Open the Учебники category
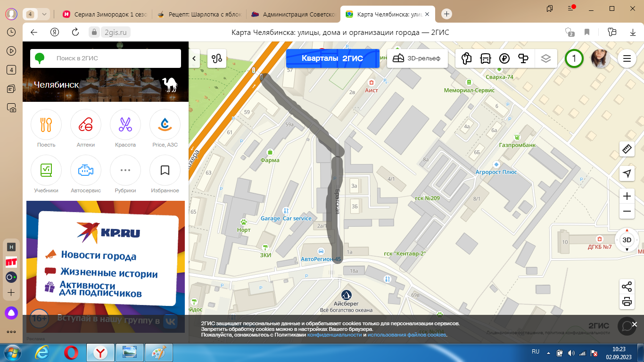 46,174
